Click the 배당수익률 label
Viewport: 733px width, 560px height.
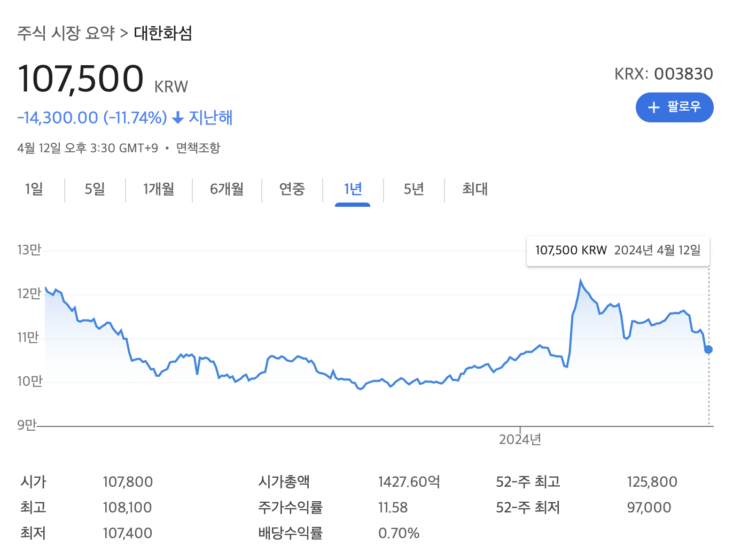(x=290, y=533)
